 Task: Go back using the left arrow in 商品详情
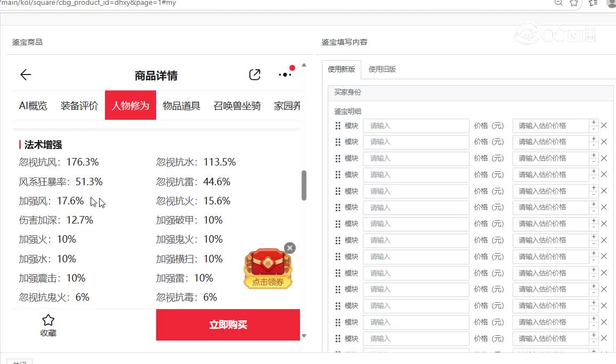pos(26,75)
